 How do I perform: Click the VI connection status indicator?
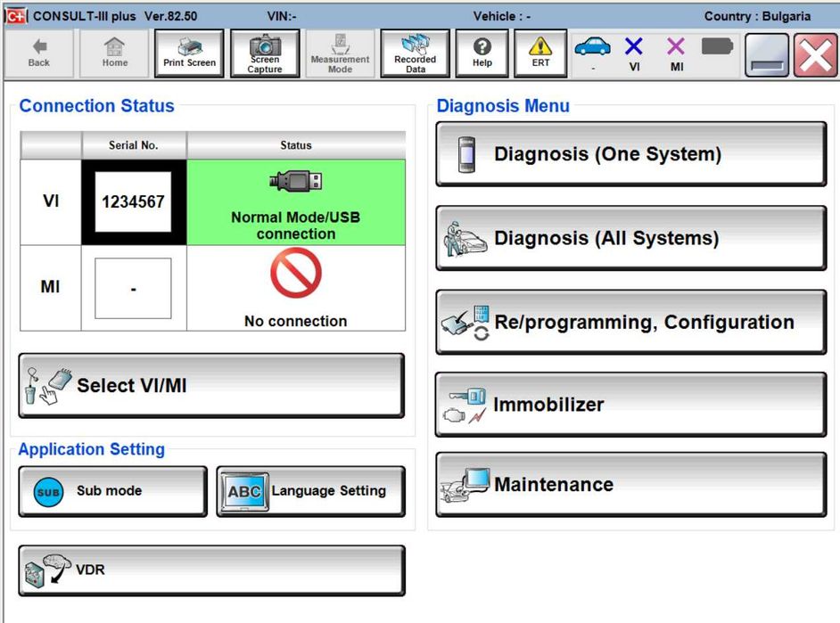pos(634,52)
